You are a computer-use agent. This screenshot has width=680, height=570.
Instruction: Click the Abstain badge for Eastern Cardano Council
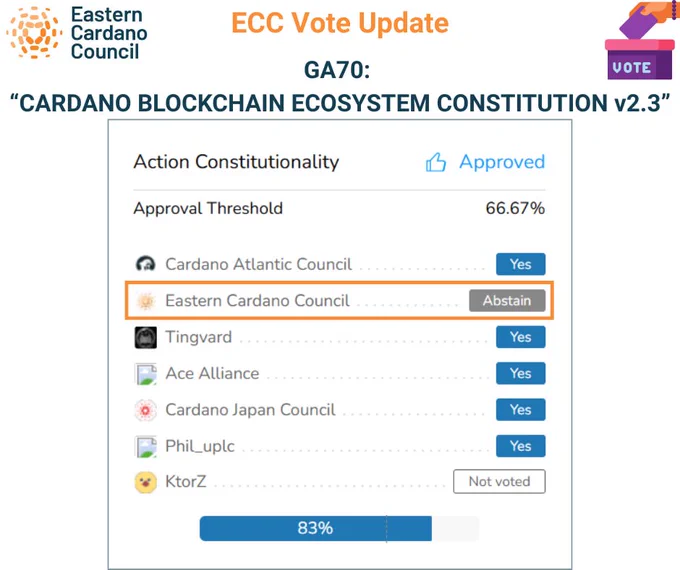coord(507,300)
